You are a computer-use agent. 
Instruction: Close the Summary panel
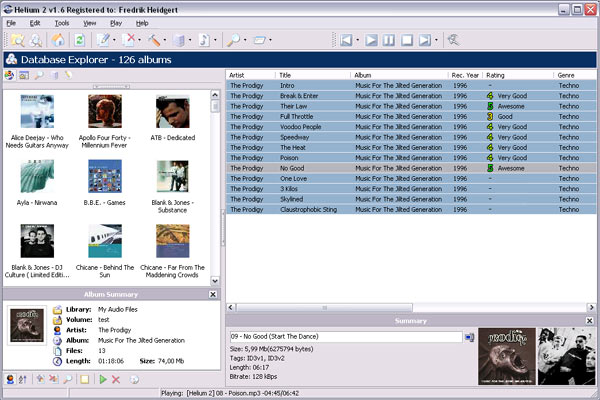590,321
